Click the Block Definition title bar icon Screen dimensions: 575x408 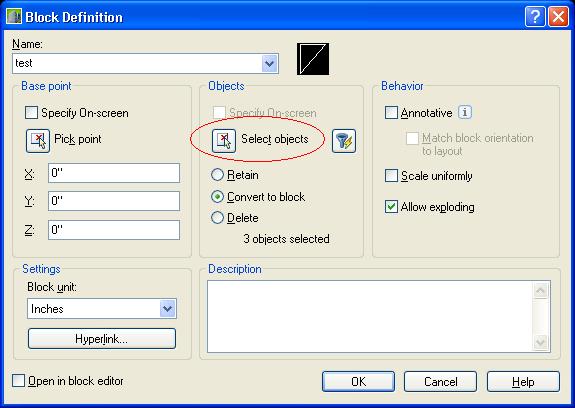tap(14, 17)
